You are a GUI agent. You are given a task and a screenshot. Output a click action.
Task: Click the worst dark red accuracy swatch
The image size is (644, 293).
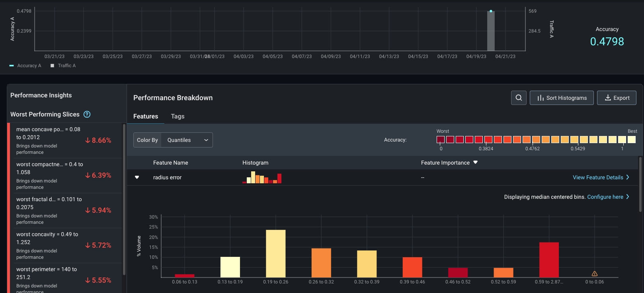[x=441, y=140]
